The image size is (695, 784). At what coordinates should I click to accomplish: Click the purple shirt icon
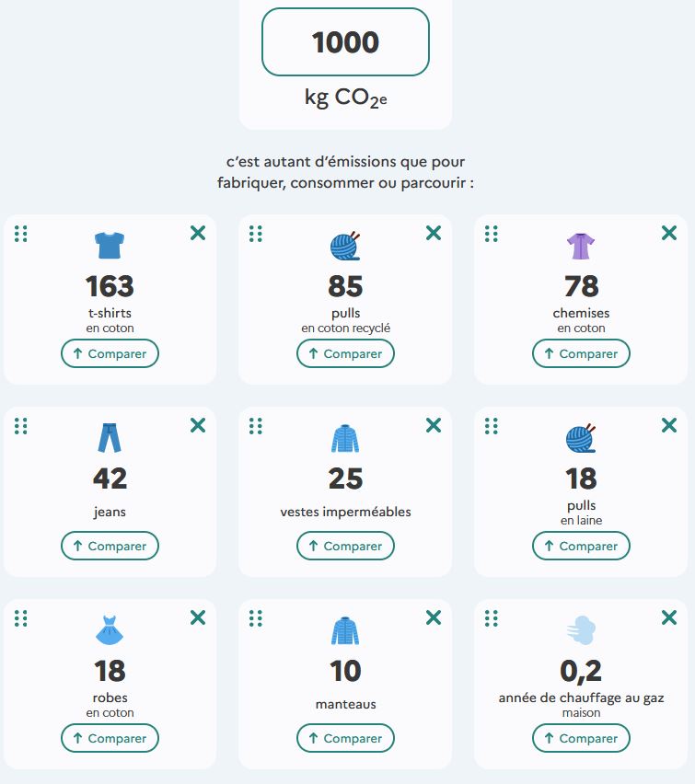581,247
